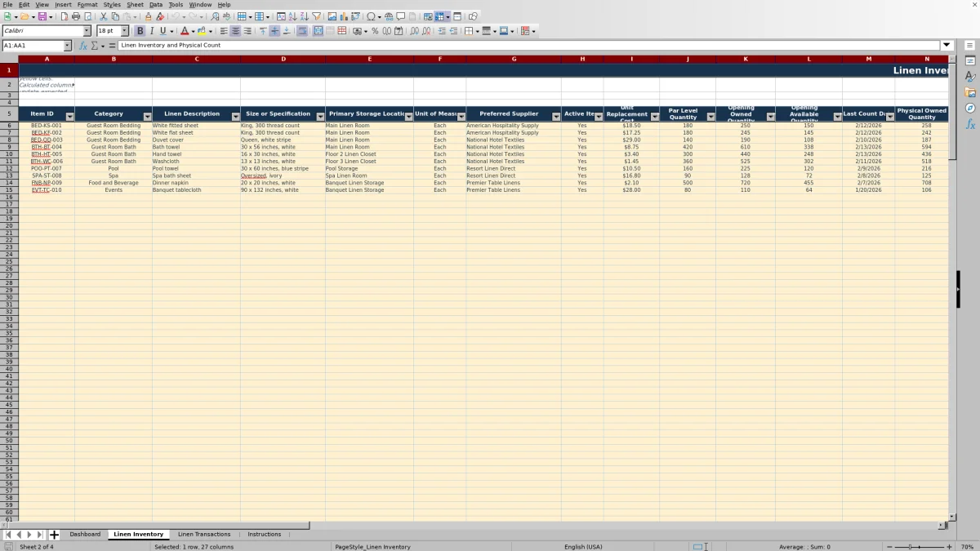Open Font Color dropdown arrow
The height and width of the screenshot is (551, 980).
click(194, 32)
